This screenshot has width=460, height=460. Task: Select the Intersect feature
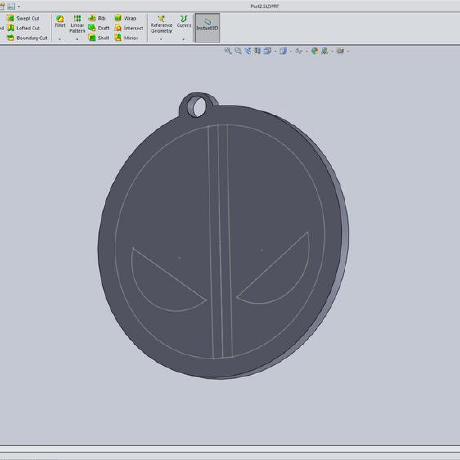129,28
